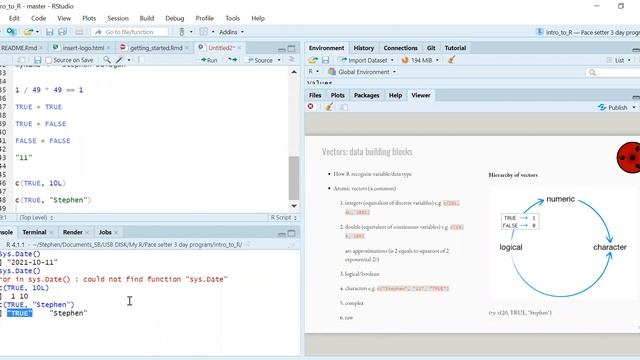640x360 pixels.
Task: Click the code tools magic wand icon
Action: click(120, 60)
